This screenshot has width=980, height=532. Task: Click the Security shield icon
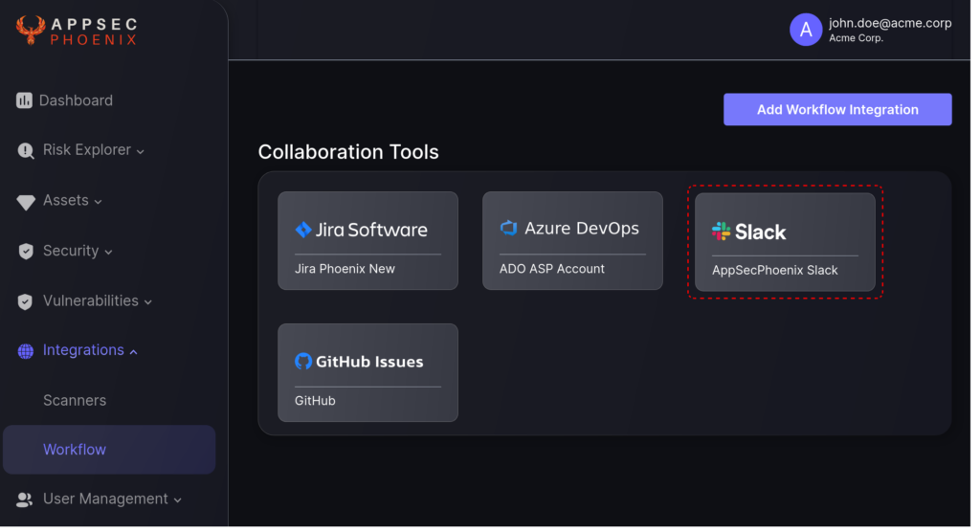[x=26, y=253]
